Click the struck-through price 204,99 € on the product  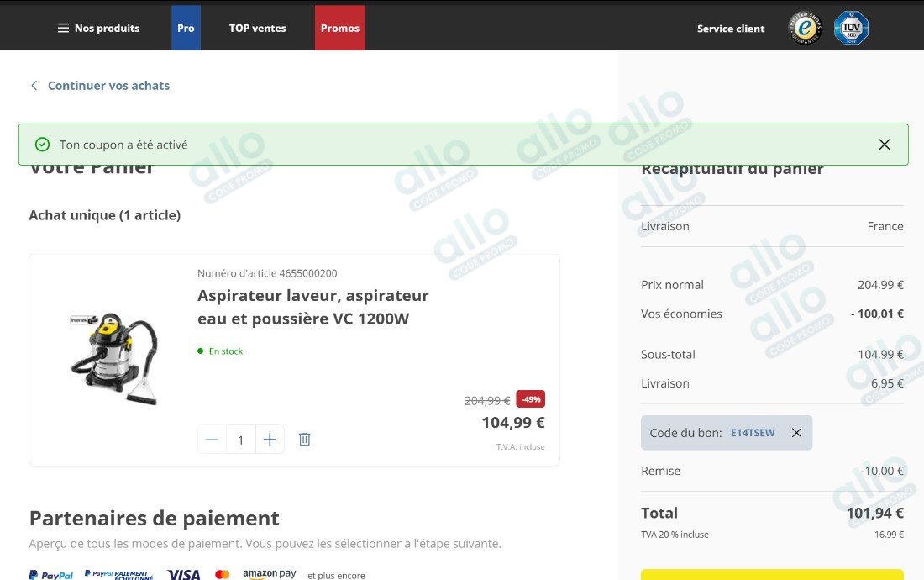pos(486,401)
